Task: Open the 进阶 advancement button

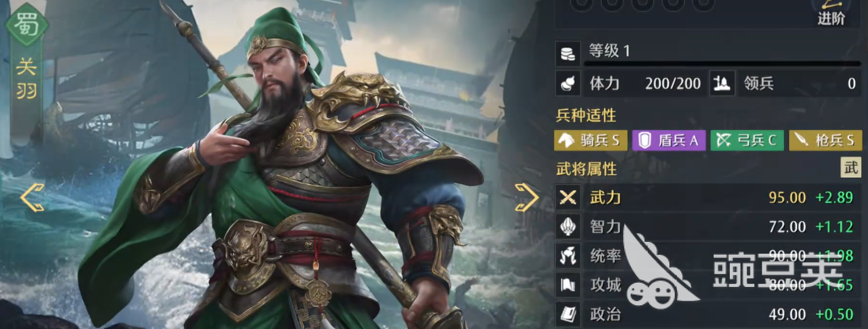Action: [x=831, y=13]
